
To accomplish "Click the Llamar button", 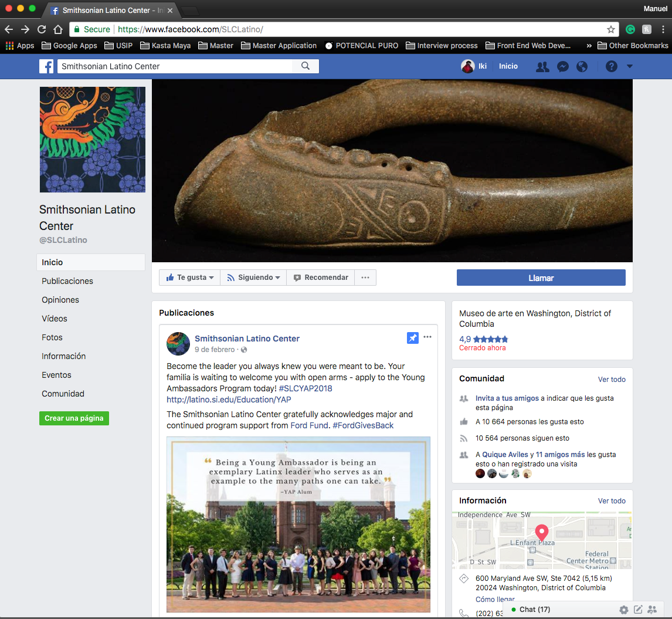I will (x=541, y=278).
